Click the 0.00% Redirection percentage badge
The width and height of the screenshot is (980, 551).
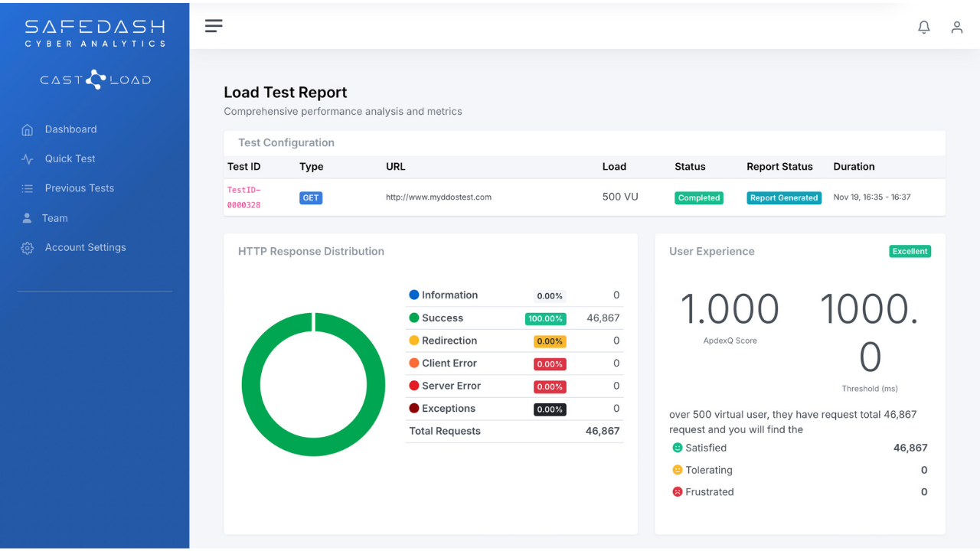click(x=550, y=341)
